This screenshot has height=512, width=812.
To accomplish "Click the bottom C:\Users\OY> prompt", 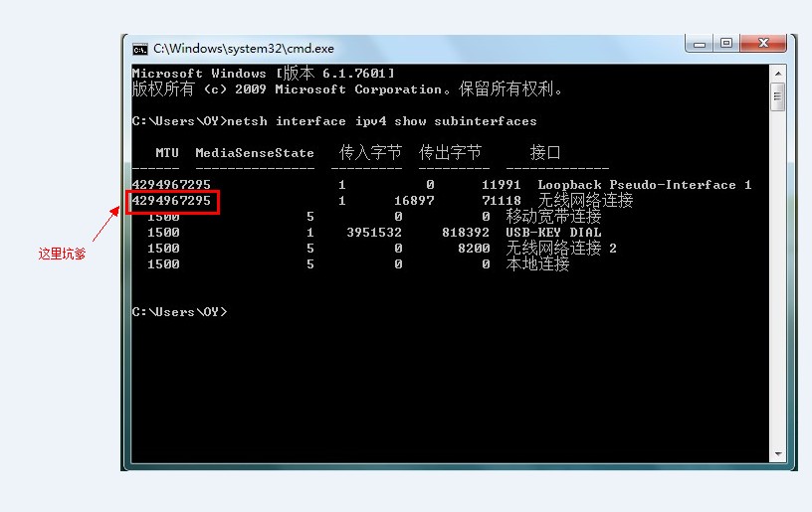I will (179, 312).
